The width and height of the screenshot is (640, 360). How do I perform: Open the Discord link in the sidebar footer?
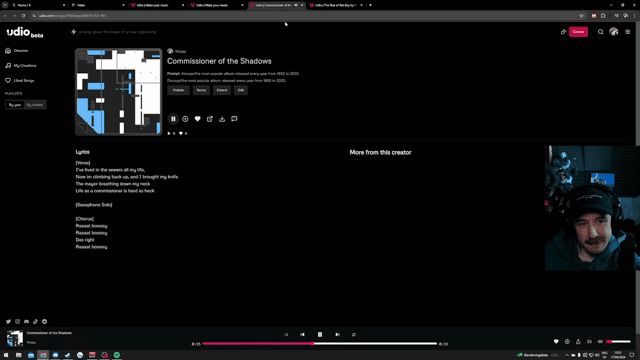27,322
